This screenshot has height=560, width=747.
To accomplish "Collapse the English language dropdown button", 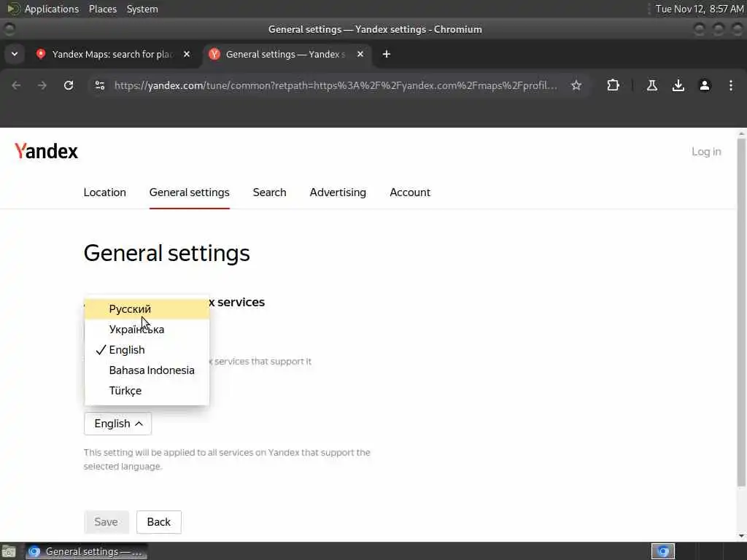I will click(x=117, y=424).
